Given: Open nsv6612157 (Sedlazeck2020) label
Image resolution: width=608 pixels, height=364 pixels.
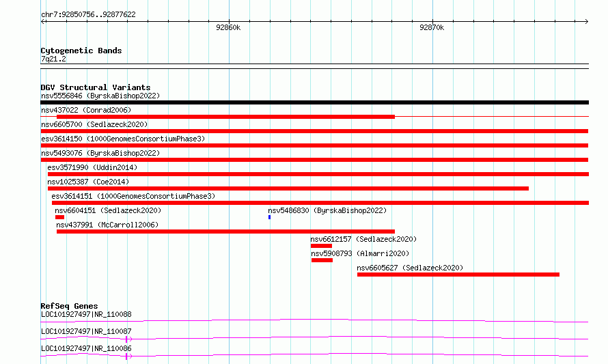Looking at the screenshot, I should (x=363, y=239).
